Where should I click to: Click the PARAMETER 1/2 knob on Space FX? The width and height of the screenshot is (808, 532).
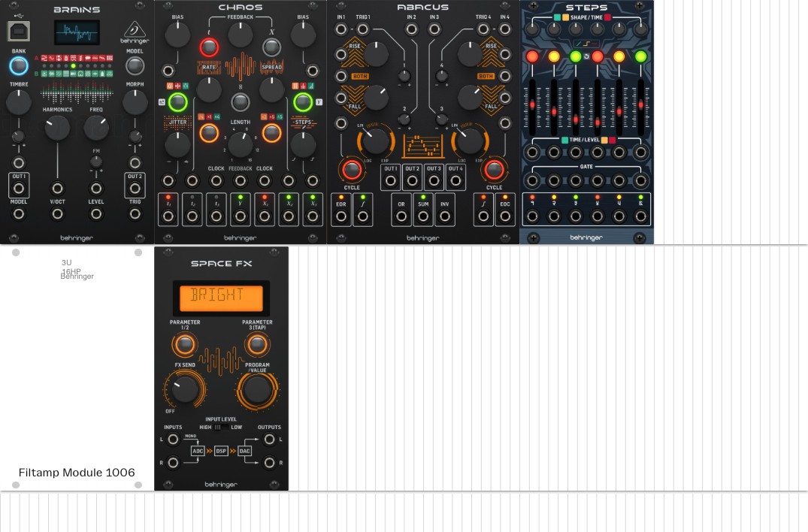point(184,345)
